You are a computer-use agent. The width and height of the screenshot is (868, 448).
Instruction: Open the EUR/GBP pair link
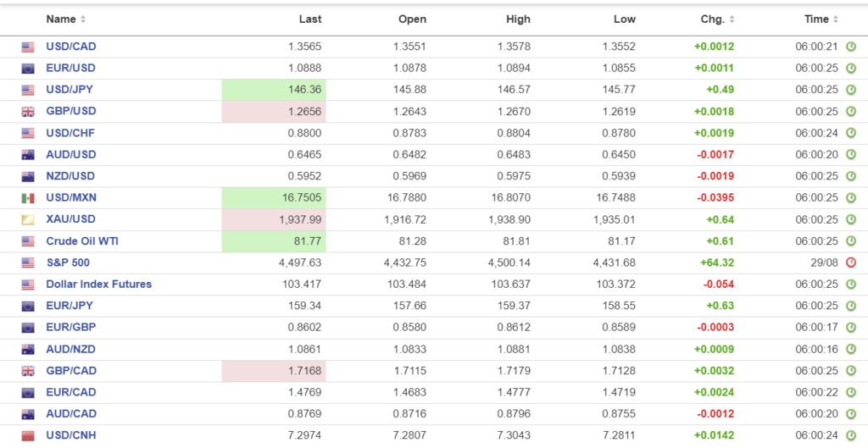(x=70, y=328)
